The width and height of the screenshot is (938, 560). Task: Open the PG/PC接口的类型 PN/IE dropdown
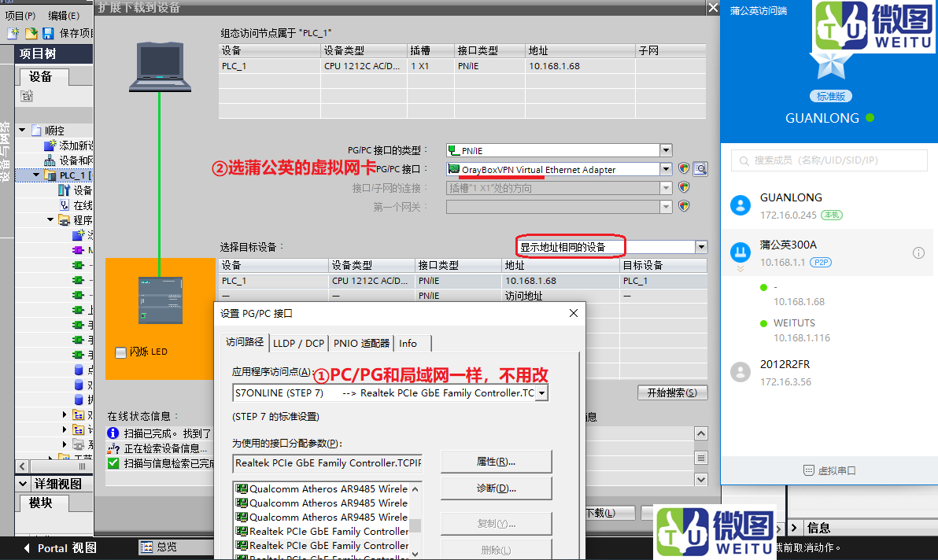point(666,150)
